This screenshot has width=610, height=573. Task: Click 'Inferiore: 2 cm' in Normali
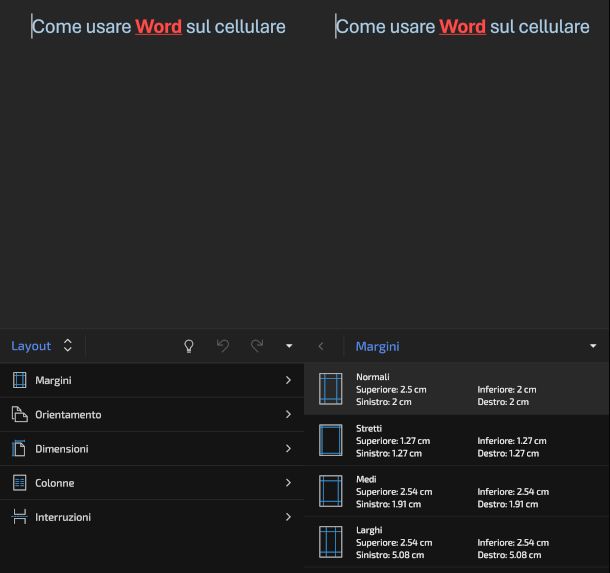pos(507,389)
